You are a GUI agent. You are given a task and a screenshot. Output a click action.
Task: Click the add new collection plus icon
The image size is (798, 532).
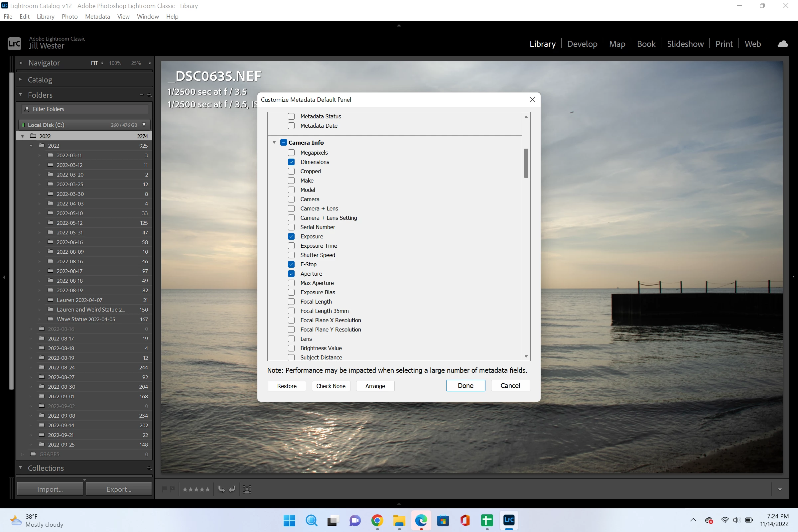coord(149,468)
